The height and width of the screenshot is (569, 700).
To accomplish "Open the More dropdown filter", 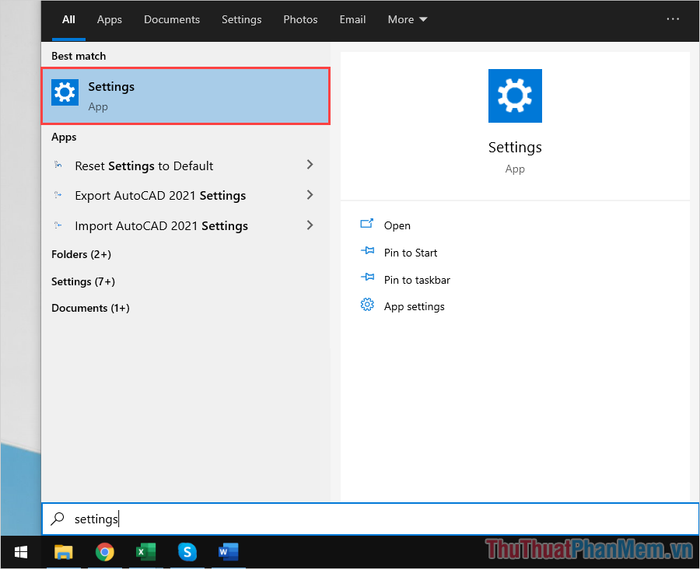I will [x=407, y=19].
